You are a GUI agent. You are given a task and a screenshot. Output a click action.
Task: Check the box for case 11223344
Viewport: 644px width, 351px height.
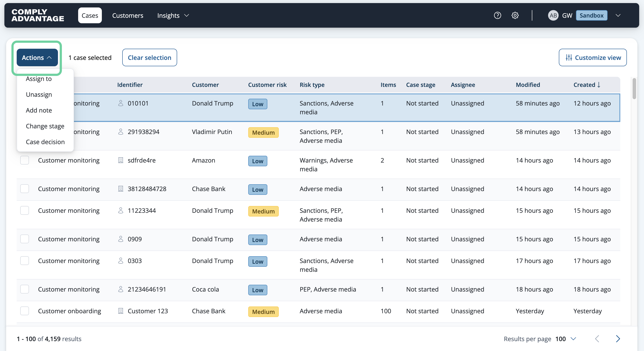pos(25,210)
